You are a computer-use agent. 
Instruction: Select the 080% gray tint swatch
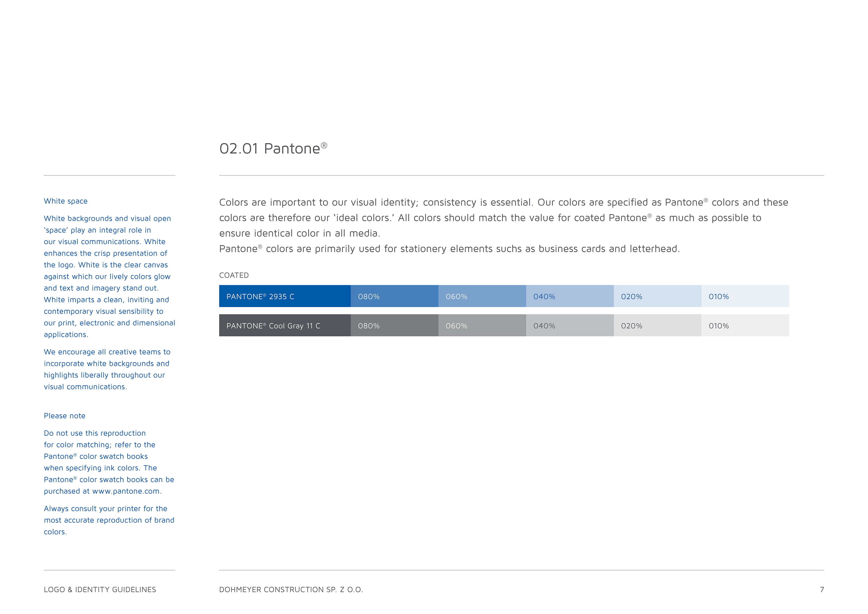click(x=395, y=325)
